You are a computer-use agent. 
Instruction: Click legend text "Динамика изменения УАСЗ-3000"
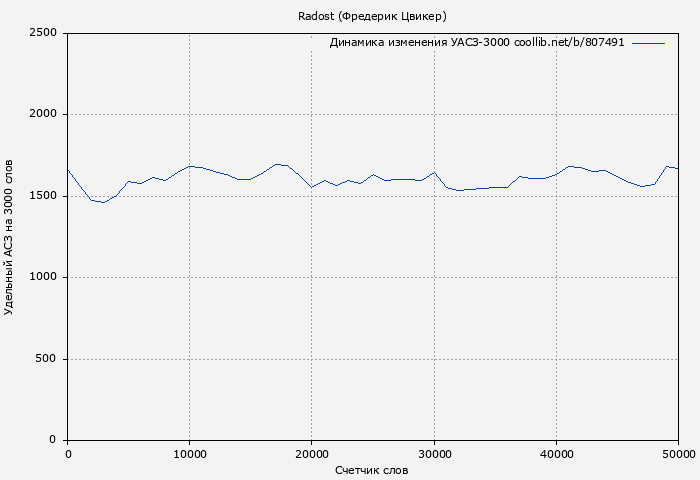pos(419,43)
